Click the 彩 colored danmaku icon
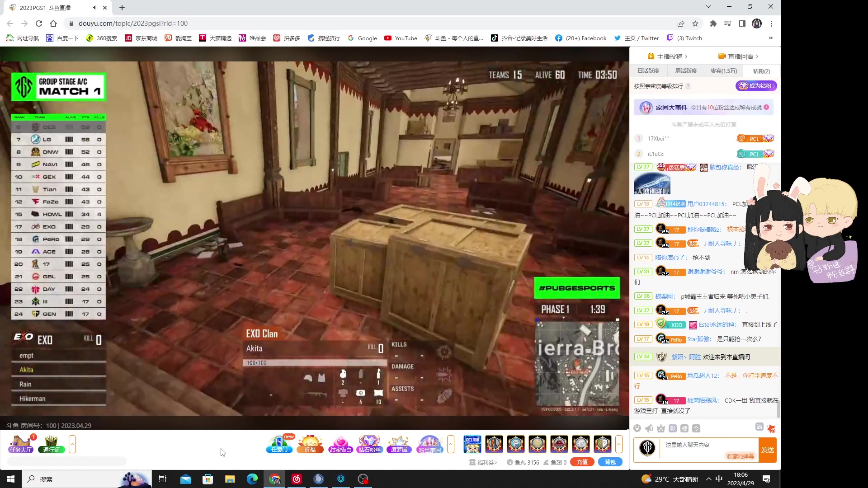868x488 pixels. click(x=673, y=428)
